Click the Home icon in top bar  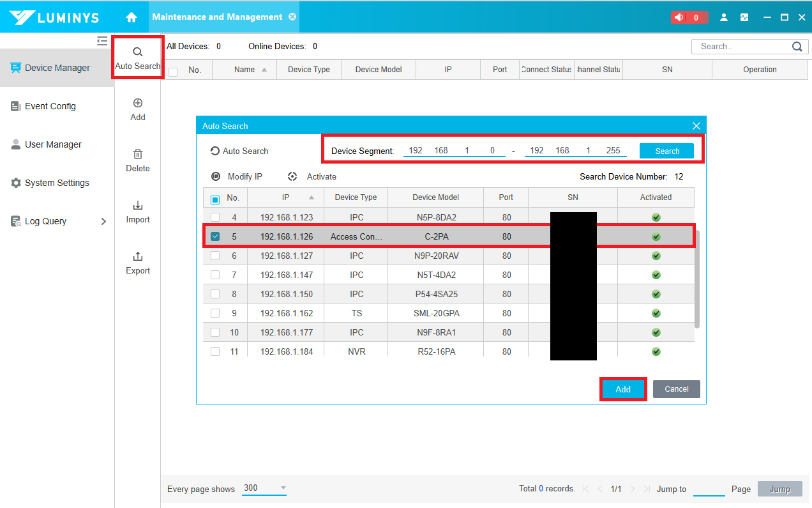(x=132, y=17)
